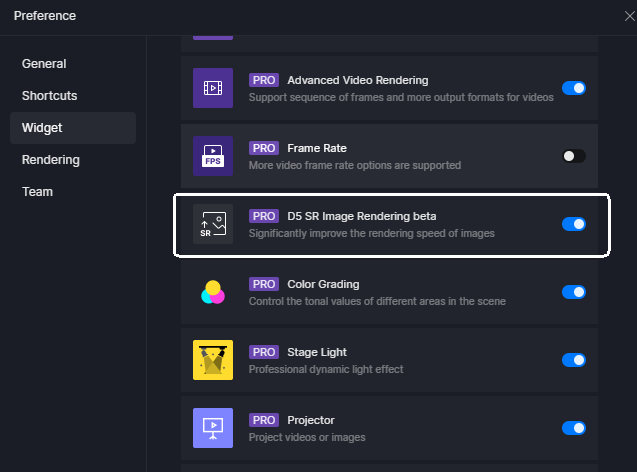637x472 pixels.
Task: Switch to the Rendering preferences tab
Action: pyautogui.click(x=73, y=160)
